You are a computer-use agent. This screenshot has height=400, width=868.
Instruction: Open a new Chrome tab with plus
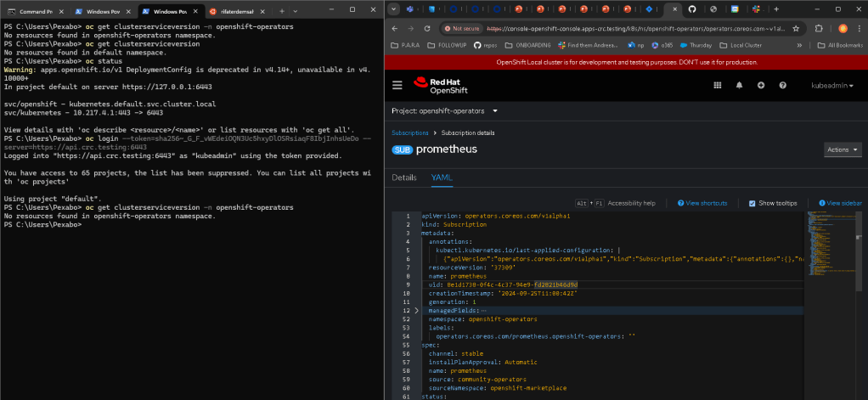(x=776, y=9)
